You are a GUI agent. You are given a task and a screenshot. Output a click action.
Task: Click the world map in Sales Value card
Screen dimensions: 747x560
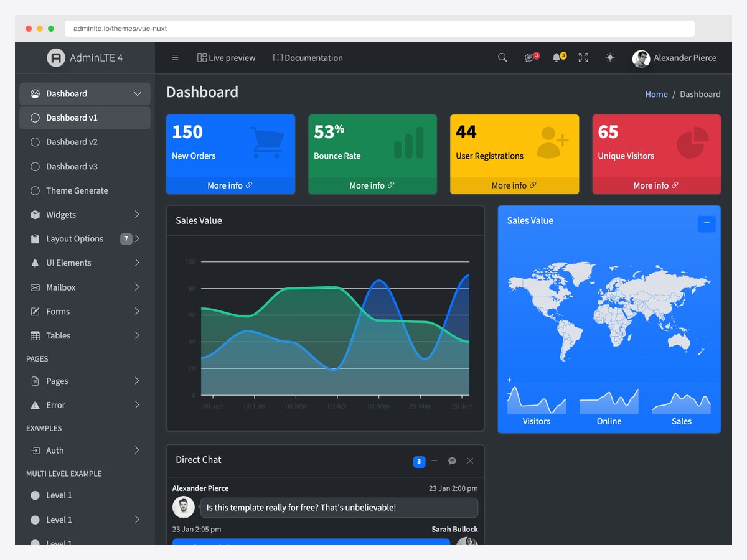(x=609, y=310)
